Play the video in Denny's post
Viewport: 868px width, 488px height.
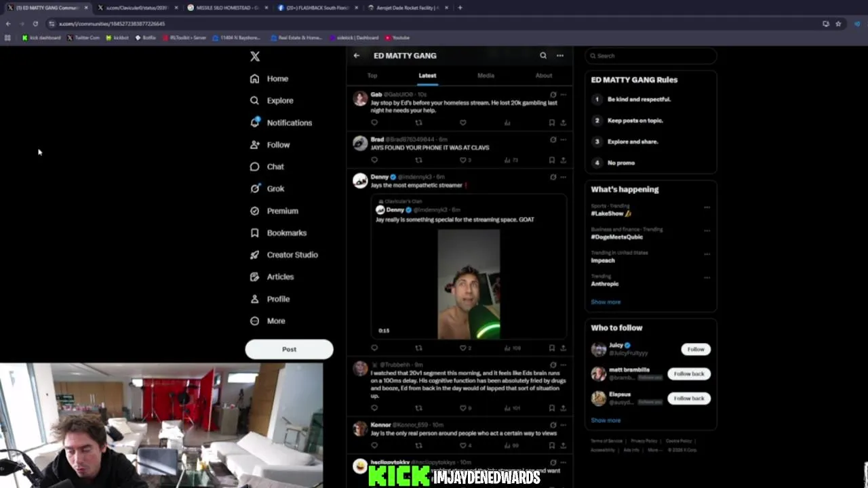[x=469, y=284]
